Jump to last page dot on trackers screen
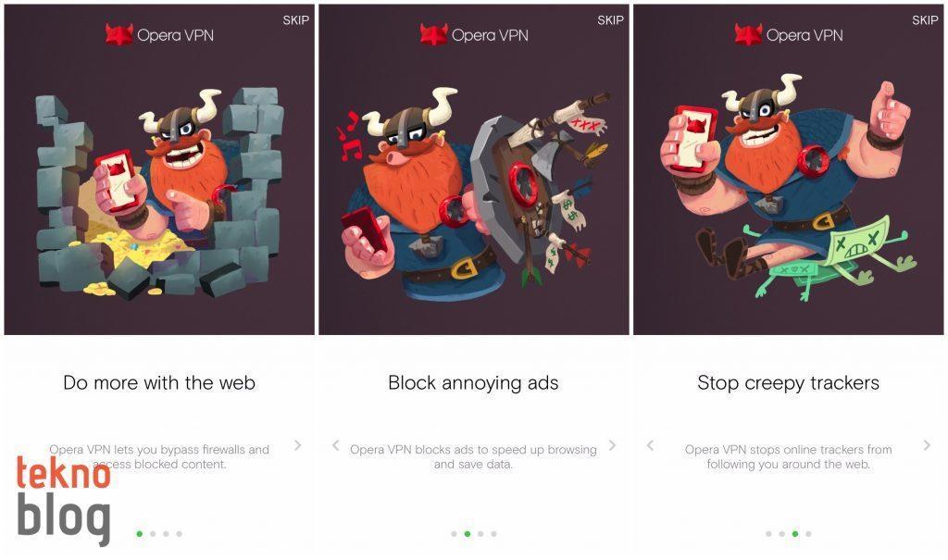 (808, 534)
